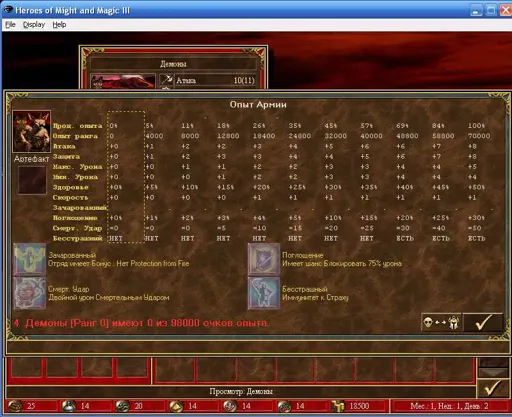Click the Бесстрашный ability icon
This screenshot has height=417, width=512.
(x=264, y=293)
